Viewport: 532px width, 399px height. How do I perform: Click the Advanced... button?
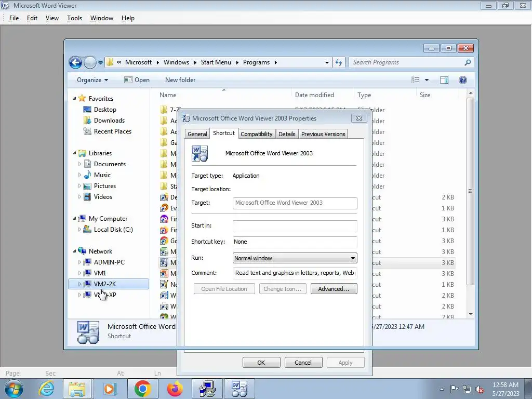coord(334,289)
